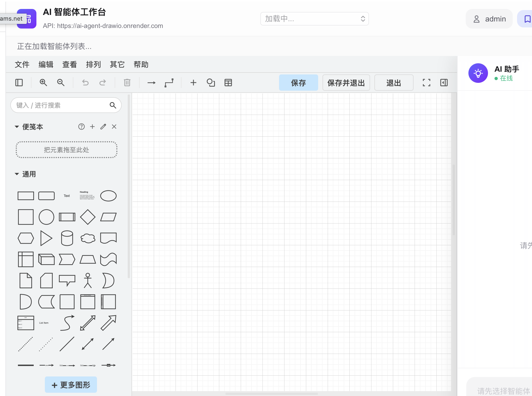The width and height of the screenshot is (532, 396).
Task: Undo the last action
Action: (85, 83)
